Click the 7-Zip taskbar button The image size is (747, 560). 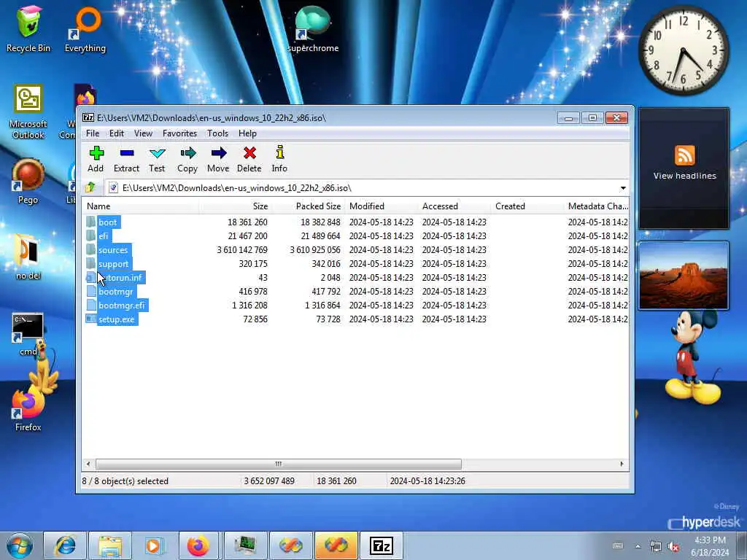coord(381,545)
